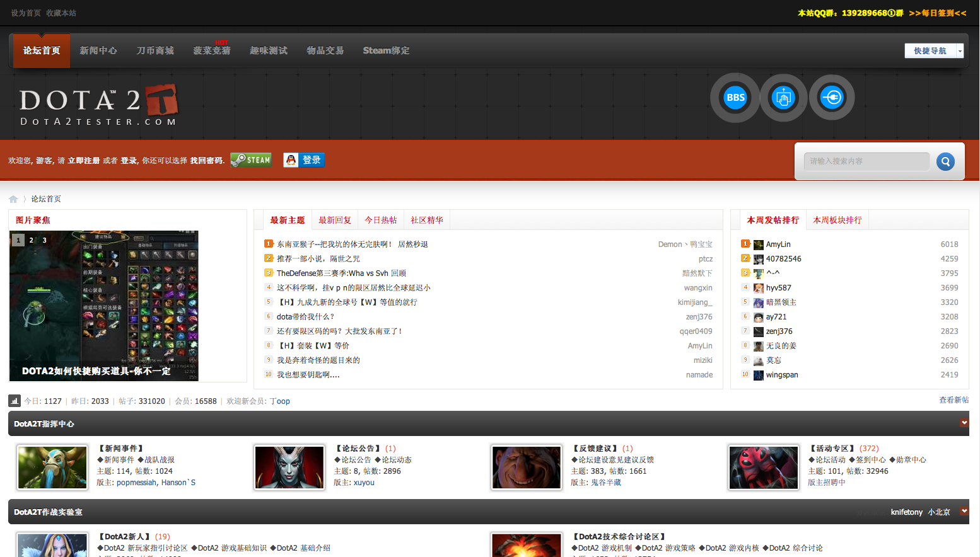Image resolution: width=980 pixels, height=557 pixels.
Task: Open 签到中心 subforum link
Action: pyautogui.click(x=867, y=460)
